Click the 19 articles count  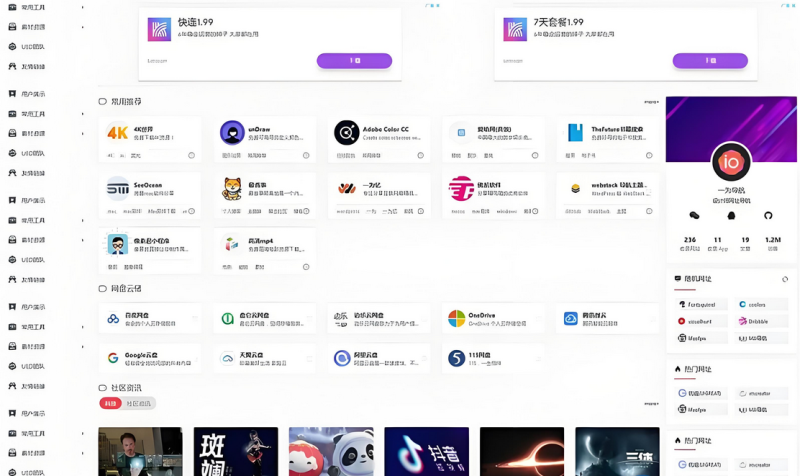click(745, 243)
